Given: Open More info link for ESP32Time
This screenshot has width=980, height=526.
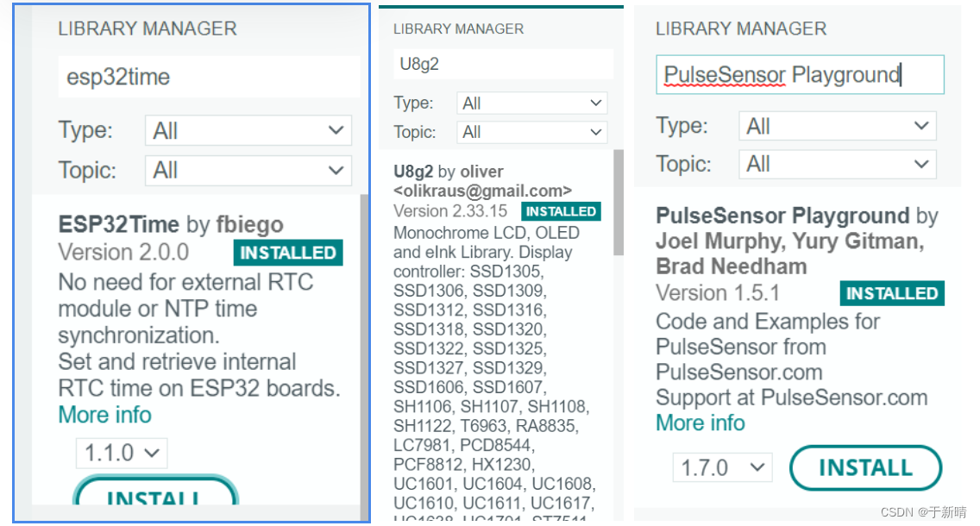Looking at the screenshot, I should (105, 415).
